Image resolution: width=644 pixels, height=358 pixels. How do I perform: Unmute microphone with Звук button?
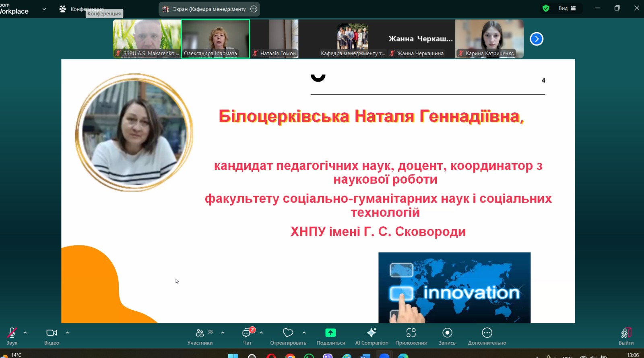click(x=12, y=336)
